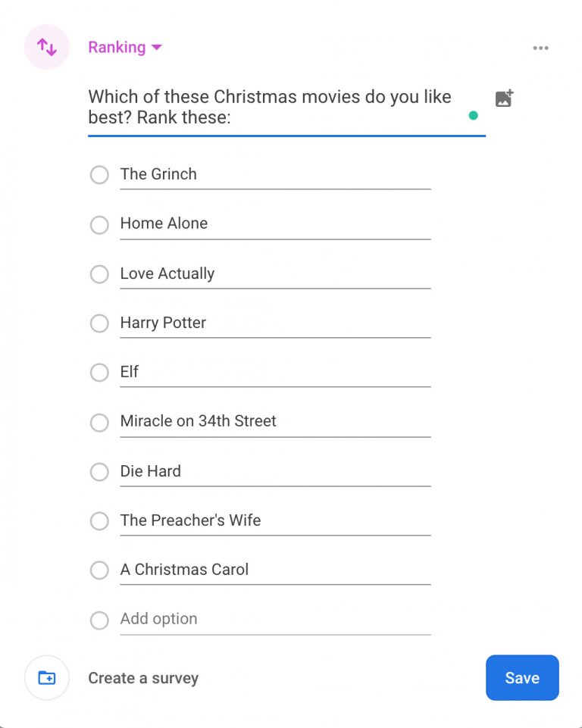Save the ranking question
Screen dimensions: 582x728
point(522,677)
